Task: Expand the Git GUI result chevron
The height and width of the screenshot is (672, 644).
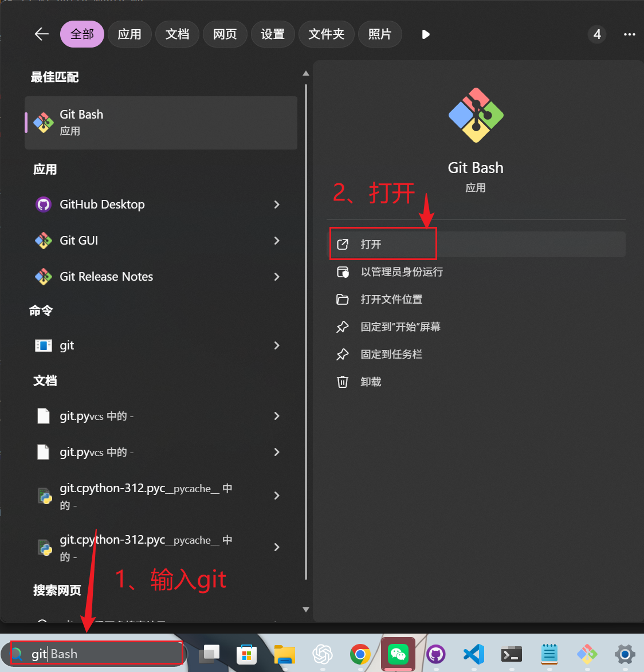Action: click(277, 241)
